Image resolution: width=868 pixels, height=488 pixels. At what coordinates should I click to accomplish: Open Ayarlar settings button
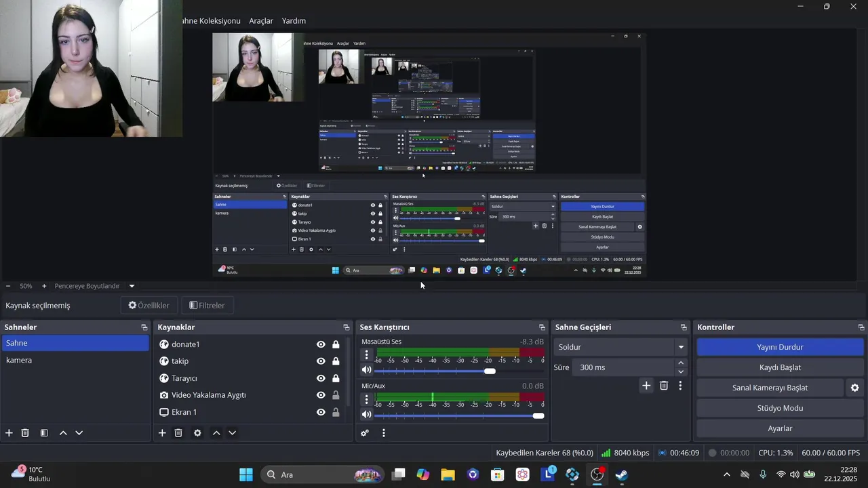point(780,428)
